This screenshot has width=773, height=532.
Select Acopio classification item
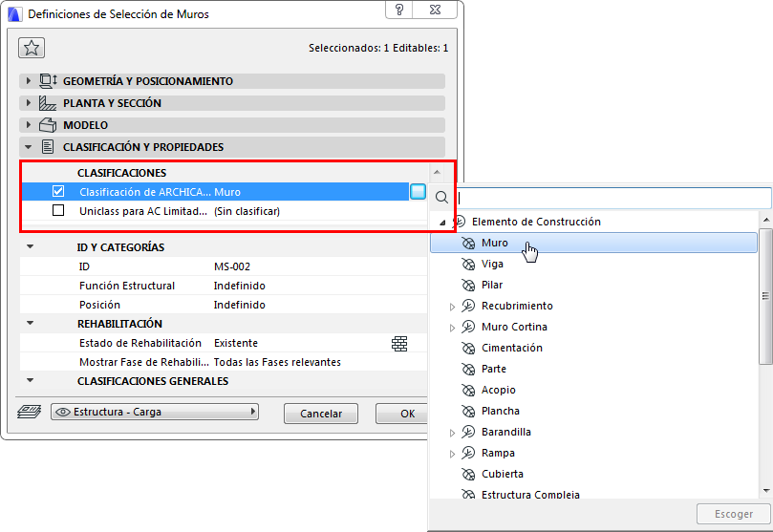pos(499,390)
